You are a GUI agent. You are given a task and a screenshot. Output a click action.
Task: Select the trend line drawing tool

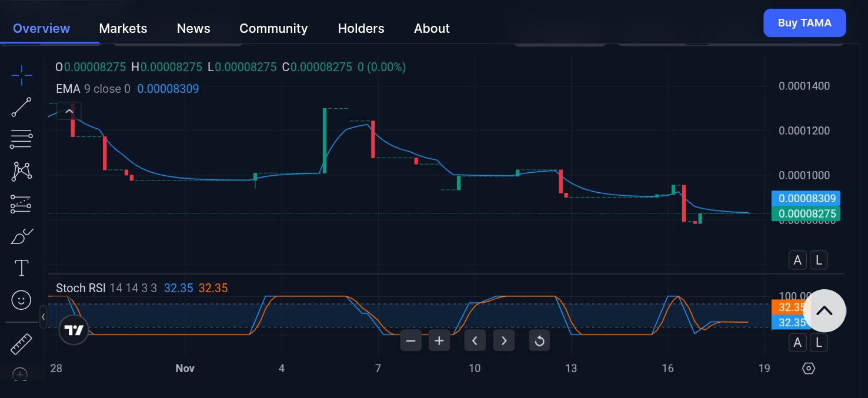click(x=21, y=107)
